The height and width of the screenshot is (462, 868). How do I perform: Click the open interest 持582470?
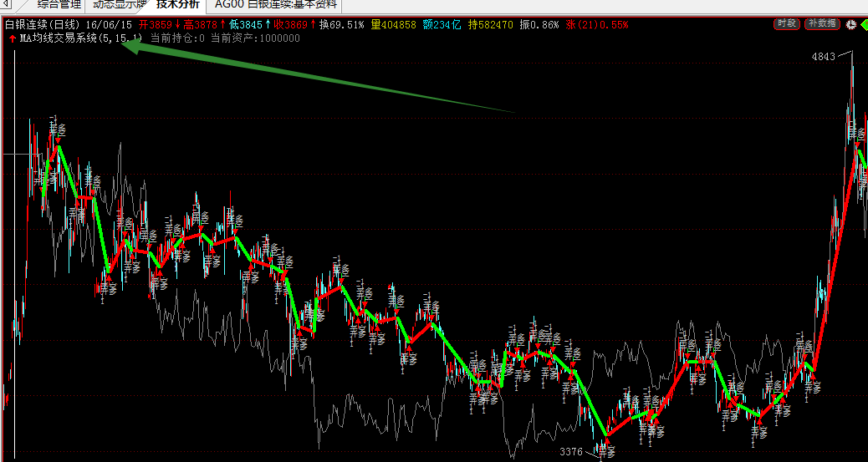491,24
